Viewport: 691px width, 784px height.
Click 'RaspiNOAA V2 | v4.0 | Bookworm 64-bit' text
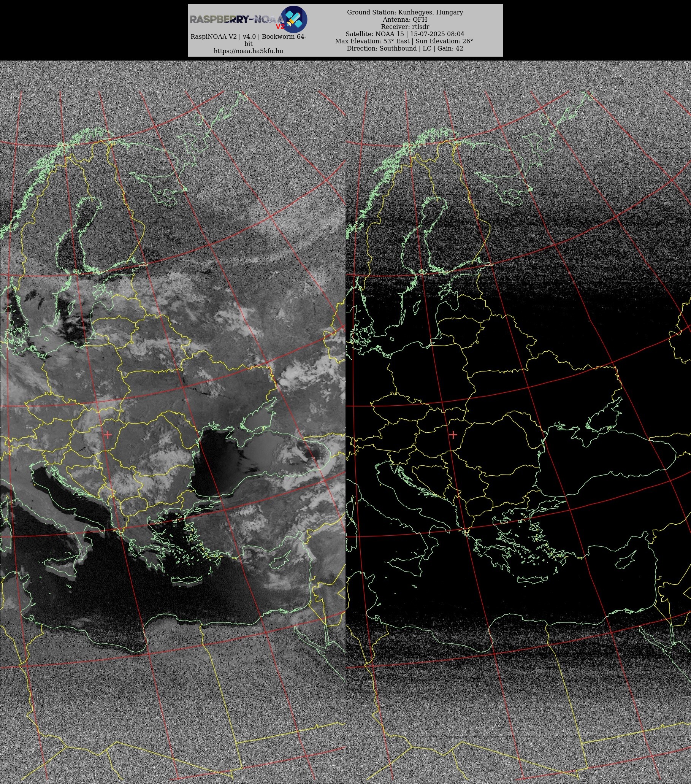[x=249, y=40]
